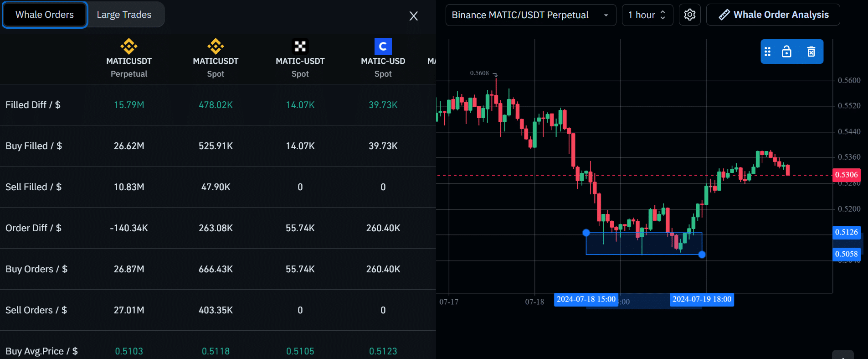Click the Filled Diff / $ row label
The width and height of the screenshot is (868, 359).
point(33,105)
